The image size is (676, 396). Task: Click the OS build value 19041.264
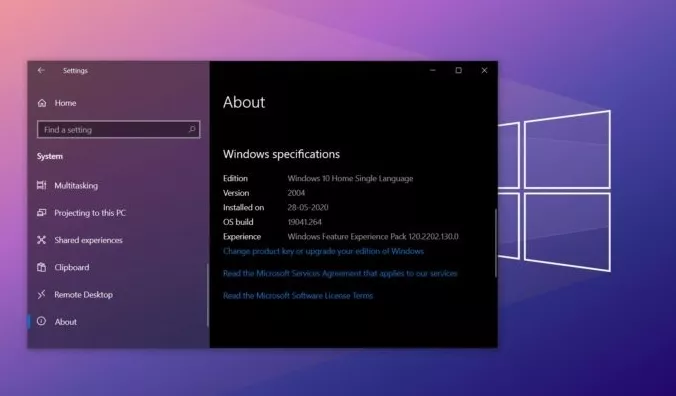coord(304,222)
